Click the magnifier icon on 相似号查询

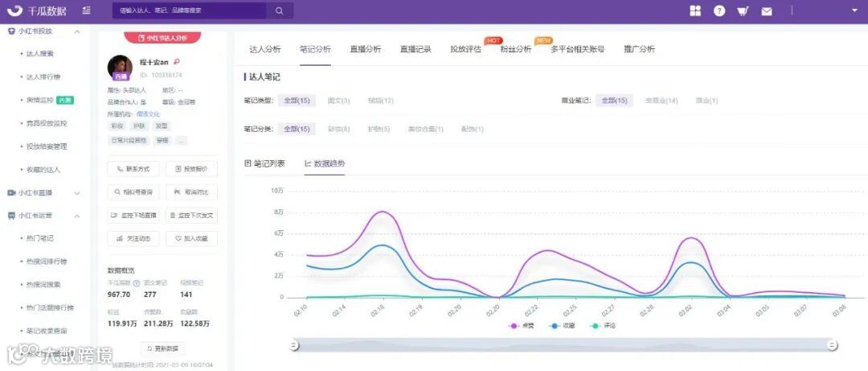pyautogui.click(x=117, y=192)
